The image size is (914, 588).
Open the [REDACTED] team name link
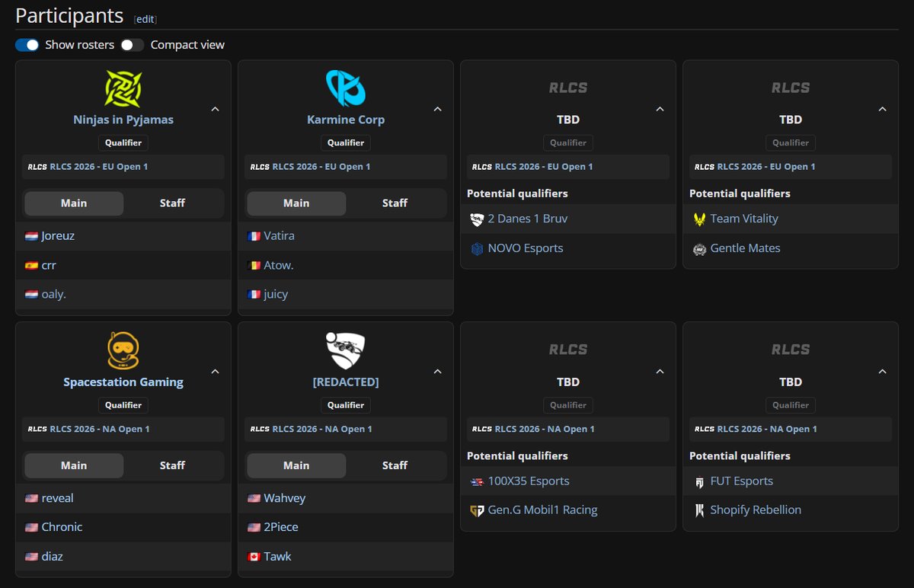(346, 382)
